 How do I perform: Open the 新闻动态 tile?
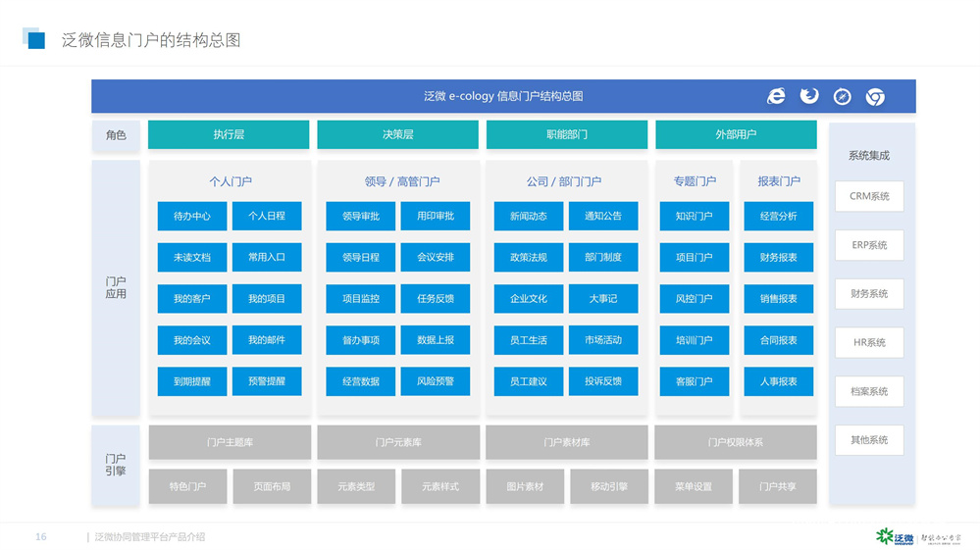coord(529,216)
